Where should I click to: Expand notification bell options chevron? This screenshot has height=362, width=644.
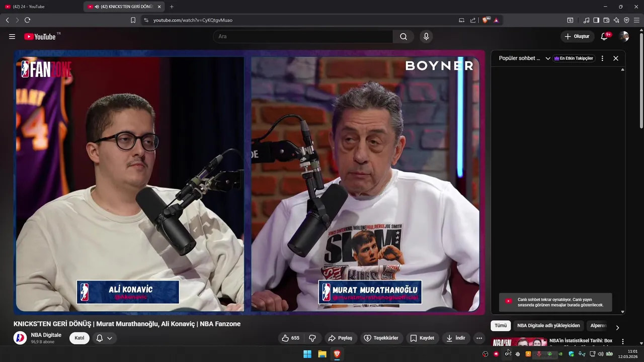pyautogui.click(x=110, y=338)
